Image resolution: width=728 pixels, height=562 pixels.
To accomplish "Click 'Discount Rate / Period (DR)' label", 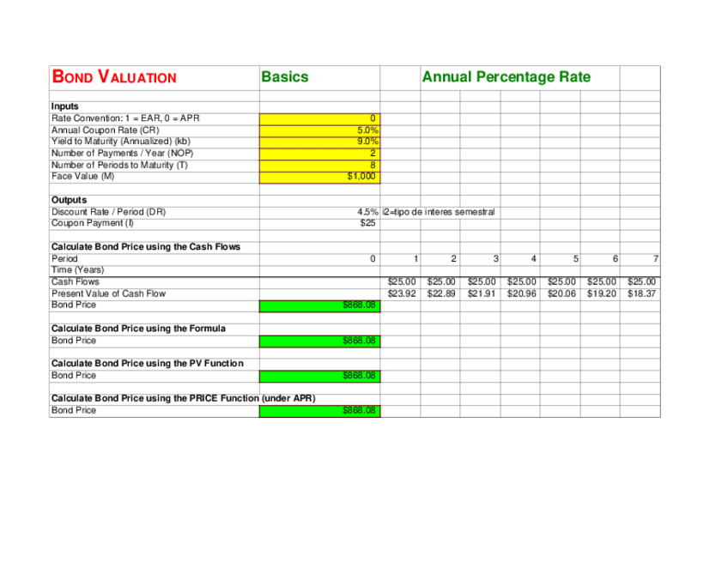I will pos(109,212).
